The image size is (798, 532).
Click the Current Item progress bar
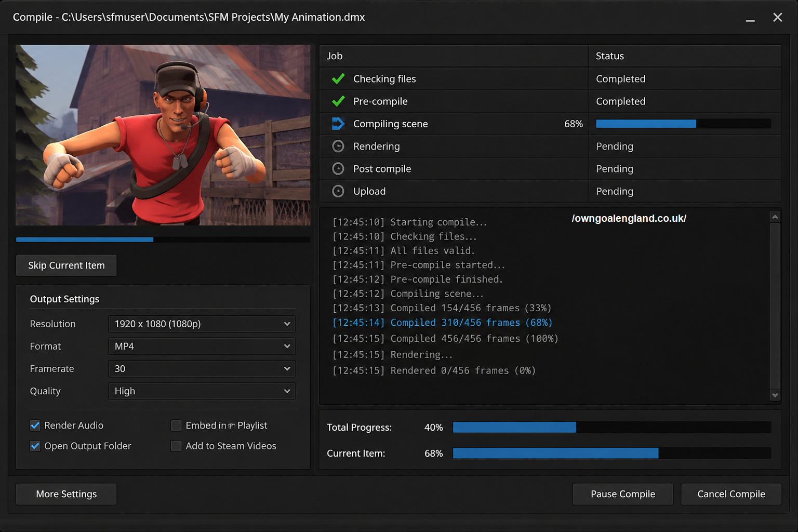tap(612, 453)
